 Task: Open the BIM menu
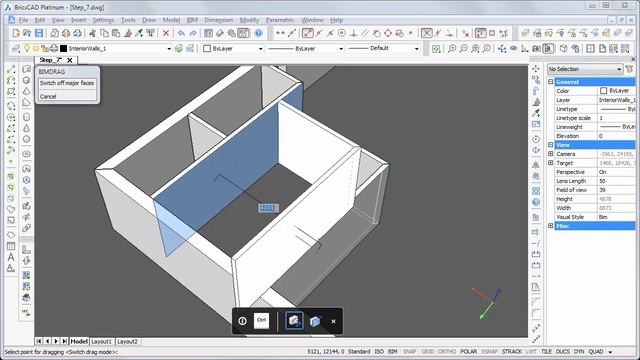coord(192,20)
